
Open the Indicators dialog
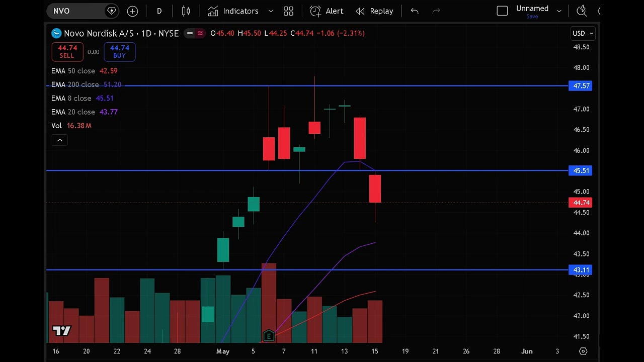click(233, 11)
